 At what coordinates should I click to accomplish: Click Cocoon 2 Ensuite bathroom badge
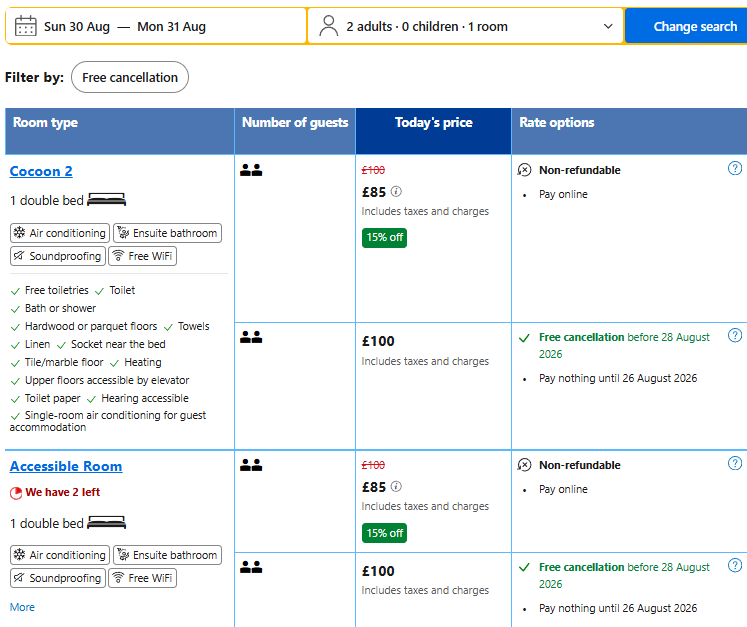(x=167, y=233)
